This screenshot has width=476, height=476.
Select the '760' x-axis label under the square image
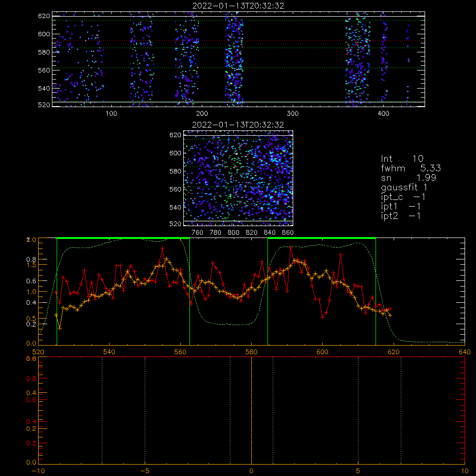click(x=198, y=233)
